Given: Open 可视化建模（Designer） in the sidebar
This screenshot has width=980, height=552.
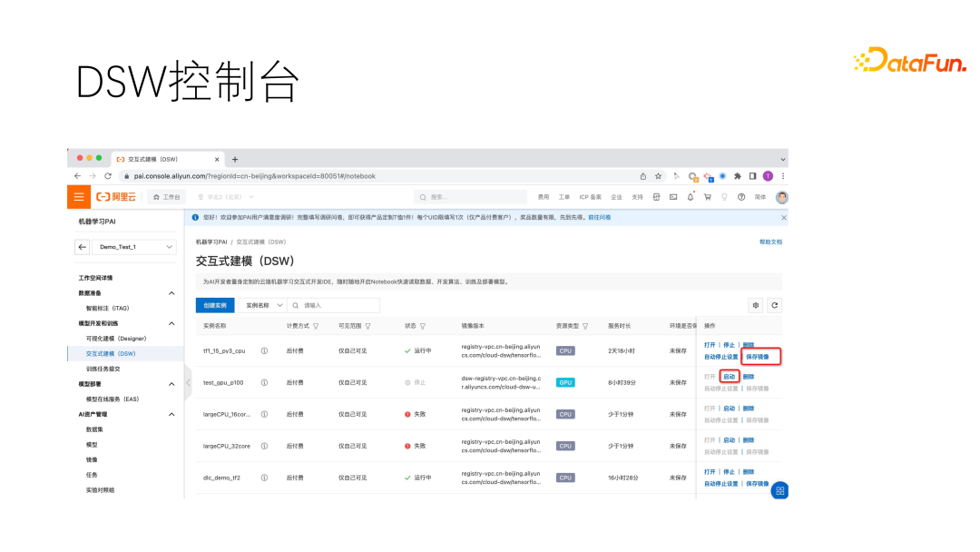Looking at the screenshot, I should pos(116,339).
